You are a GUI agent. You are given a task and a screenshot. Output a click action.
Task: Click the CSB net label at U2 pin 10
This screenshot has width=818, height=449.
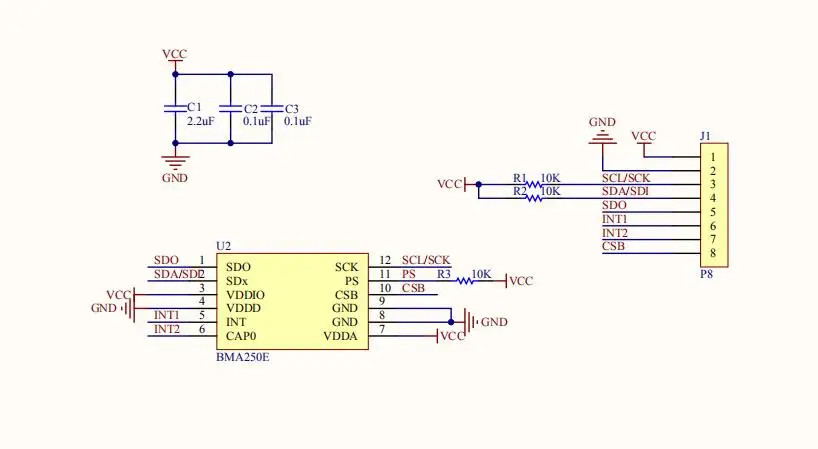(x=413, y=288)
